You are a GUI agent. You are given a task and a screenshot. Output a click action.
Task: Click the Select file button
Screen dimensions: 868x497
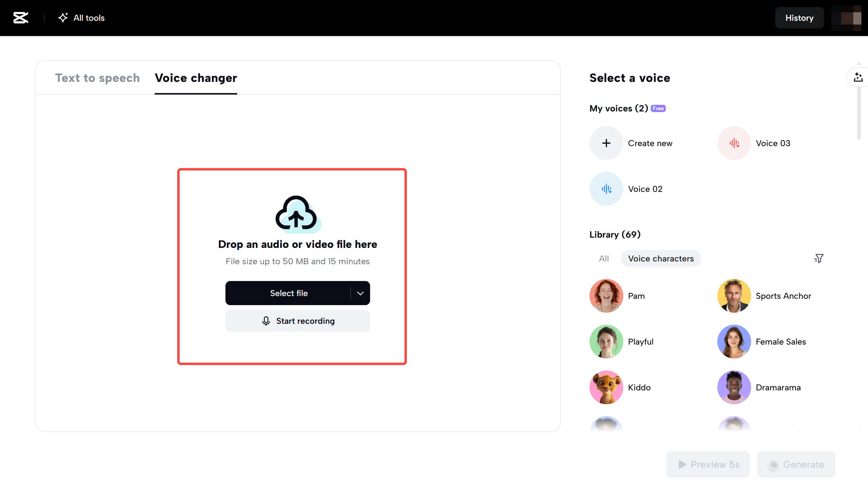point(288,293)
